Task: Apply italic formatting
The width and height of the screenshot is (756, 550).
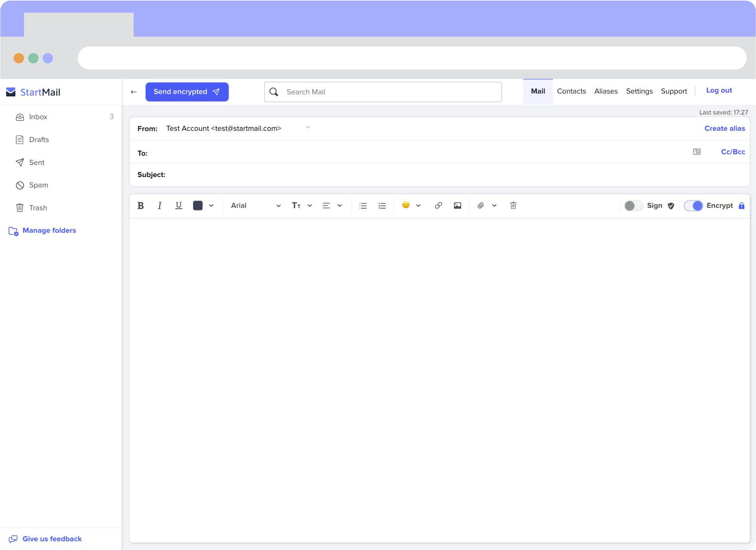Action: (159, 205)
